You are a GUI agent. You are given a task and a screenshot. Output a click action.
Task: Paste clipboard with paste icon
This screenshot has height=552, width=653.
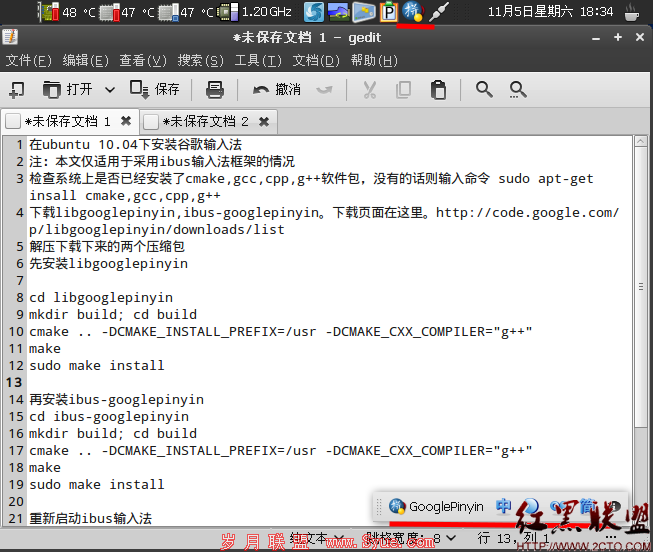click(x=438, y=90)
